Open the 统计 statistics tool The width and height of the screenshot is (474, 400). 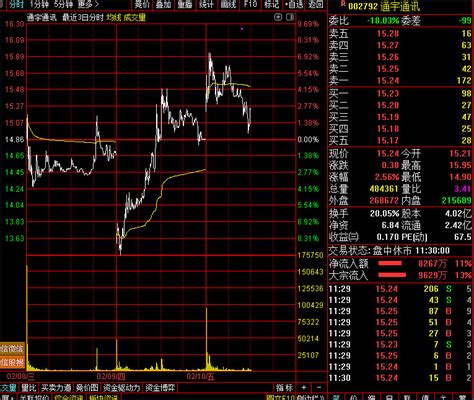point(206,4)
